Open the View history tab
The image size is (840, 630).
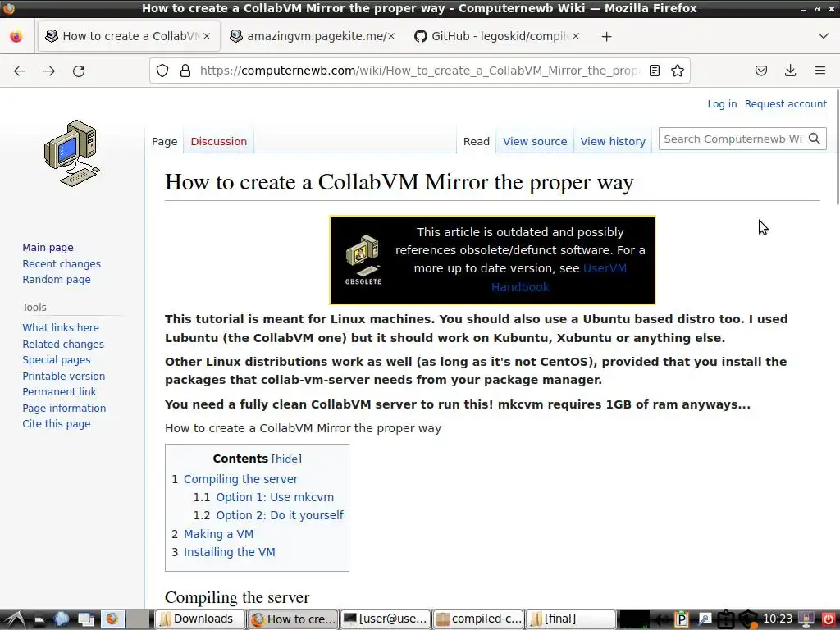point(613,141)
